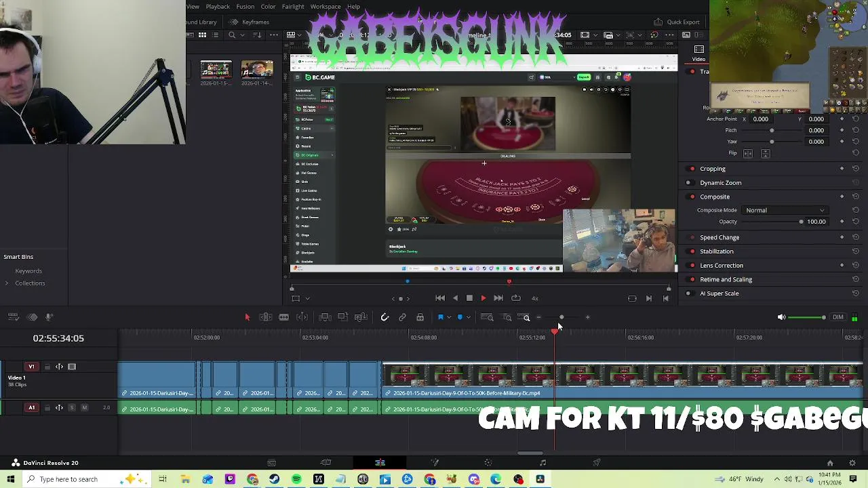
Task: Click the Flip vertical button
Action: [x=766, y=153]
